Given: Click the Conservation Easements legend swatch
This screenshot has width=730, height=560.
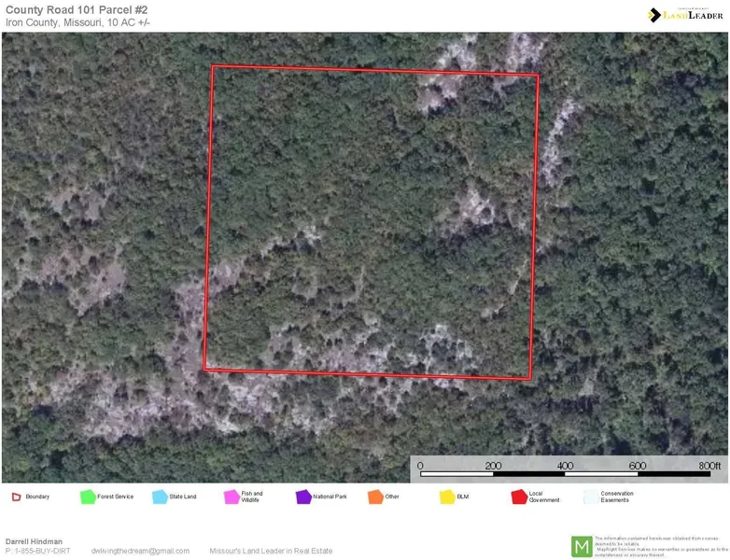Looking at the screenshot, I should (590, 497).
